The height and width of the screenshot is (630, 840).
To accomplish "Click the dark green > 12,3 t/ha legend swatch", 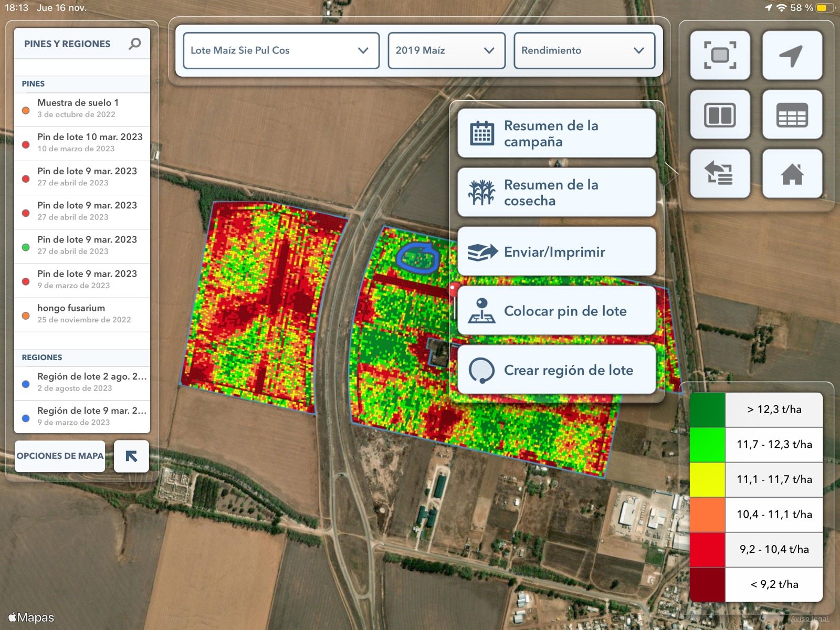I will pos(706,409).
